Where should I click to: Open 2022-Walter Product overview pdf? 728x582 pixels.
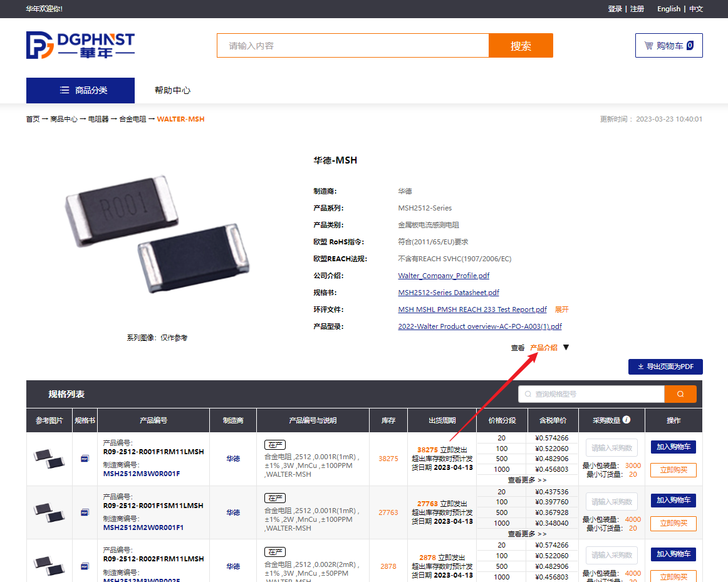[480, 326]
